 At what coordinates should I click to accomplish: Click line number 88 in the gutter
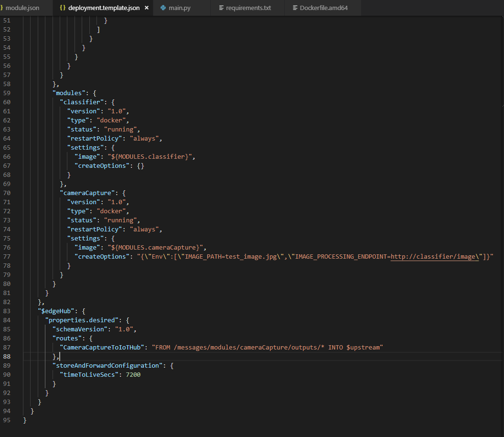coord(7,356)
